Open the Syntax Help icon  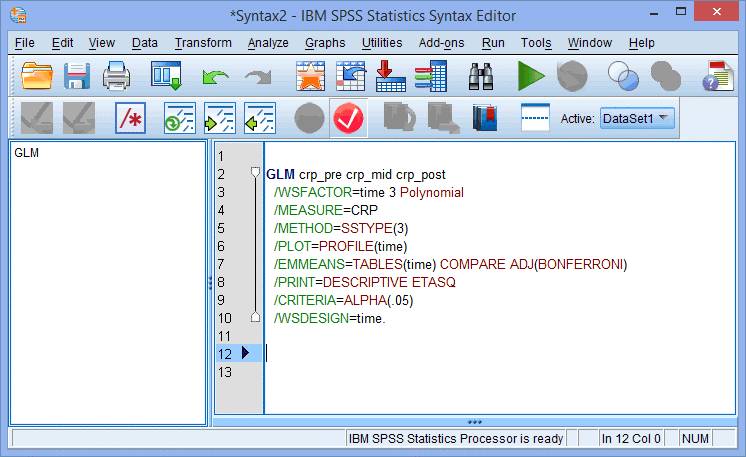click(x=718, y=76)
